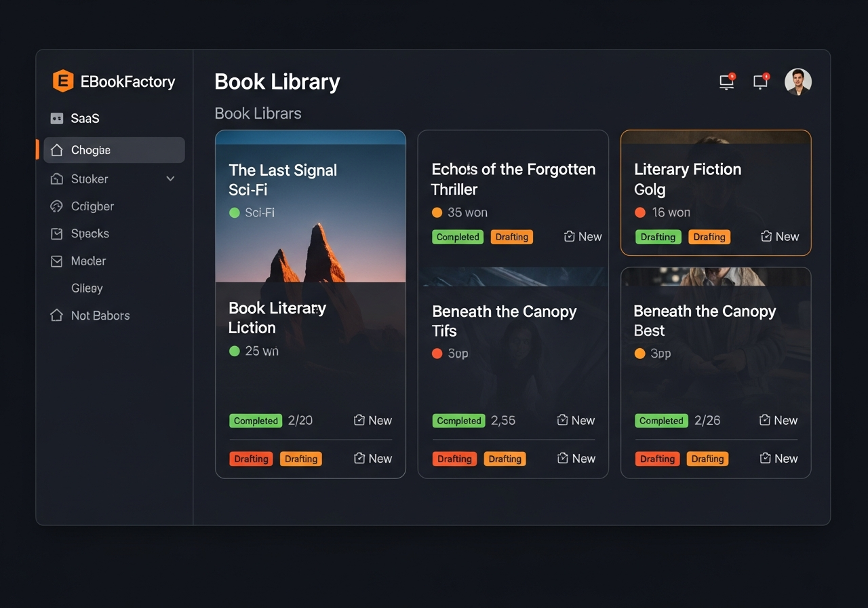Click the 2/20 progress indicator on The Last Signal
Image resolution: width=868 pixels, height=608 pixels.
coord(299,421)
